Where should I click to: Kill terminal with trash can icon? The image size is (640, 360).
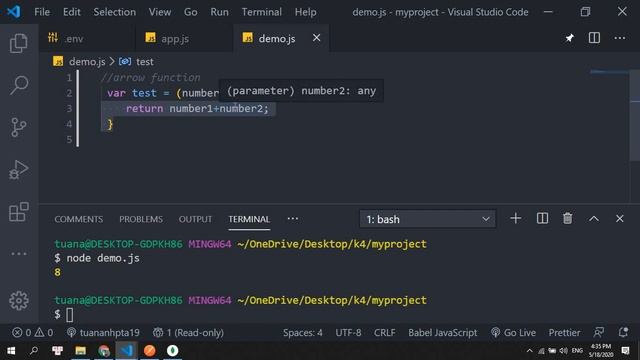click(567, 218)
